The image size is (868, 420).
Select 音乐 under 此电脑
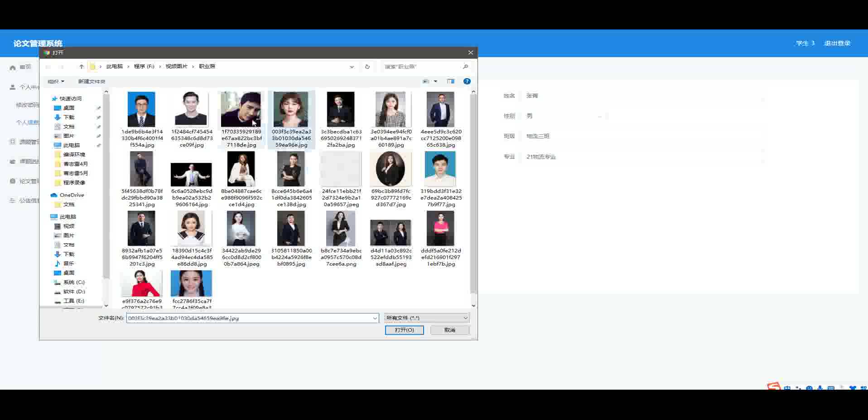coord(64,264)
